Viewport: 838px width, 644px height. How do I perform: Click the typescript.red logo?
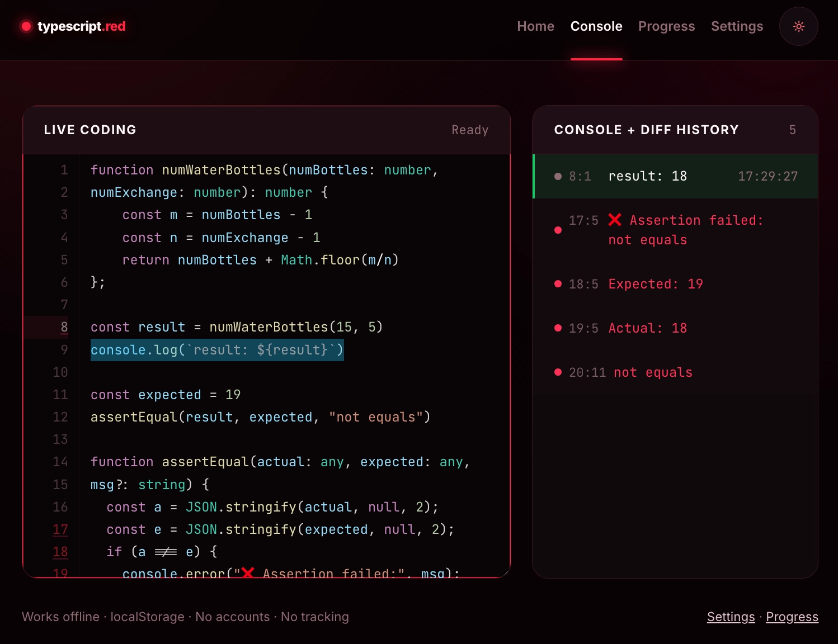[73, 26]
